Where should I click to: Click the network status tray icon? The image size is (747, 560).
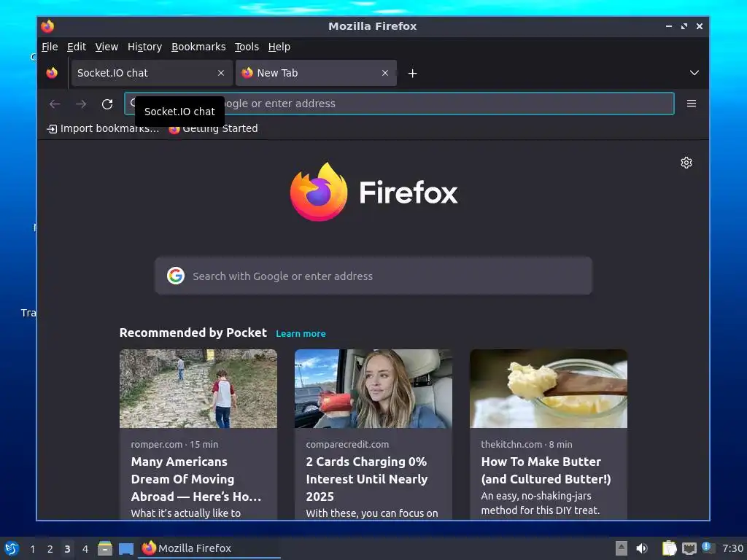tap(689, 548)
